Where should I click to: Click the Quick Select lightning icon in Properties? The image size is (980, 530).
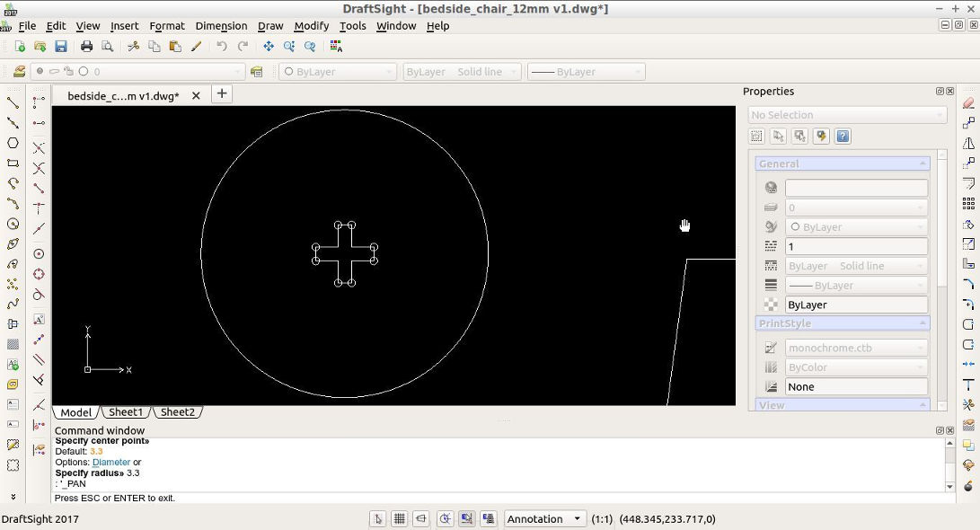[x=821, y=137]
